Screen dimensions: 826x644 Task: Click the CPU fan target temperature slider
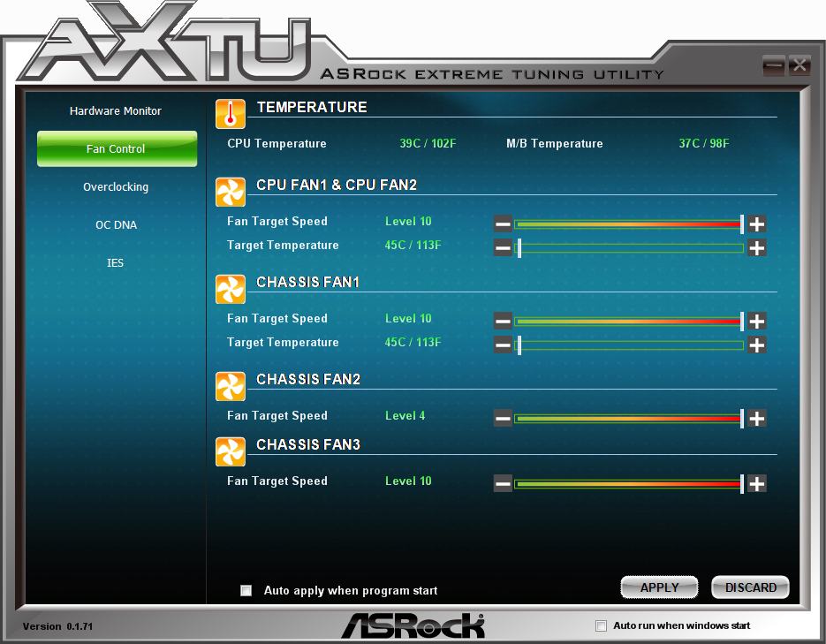coord(629,248)
